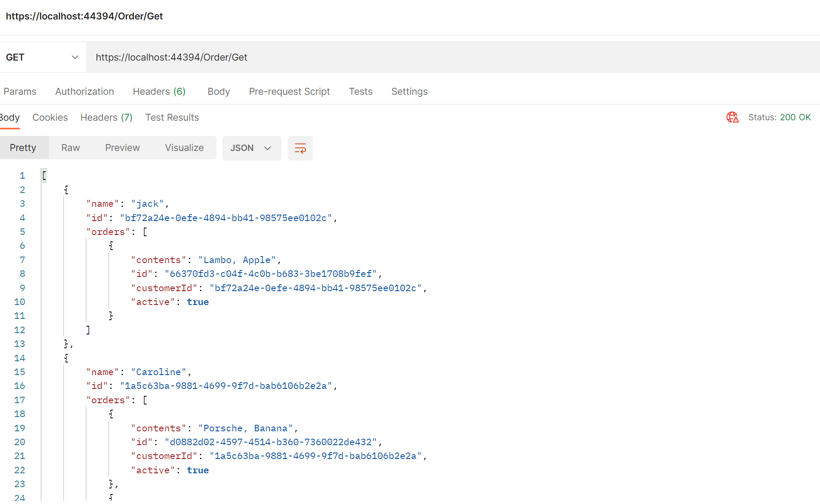The image size is (820, 504).
Task: Switch to the Params tab
Action: point(20,92)
